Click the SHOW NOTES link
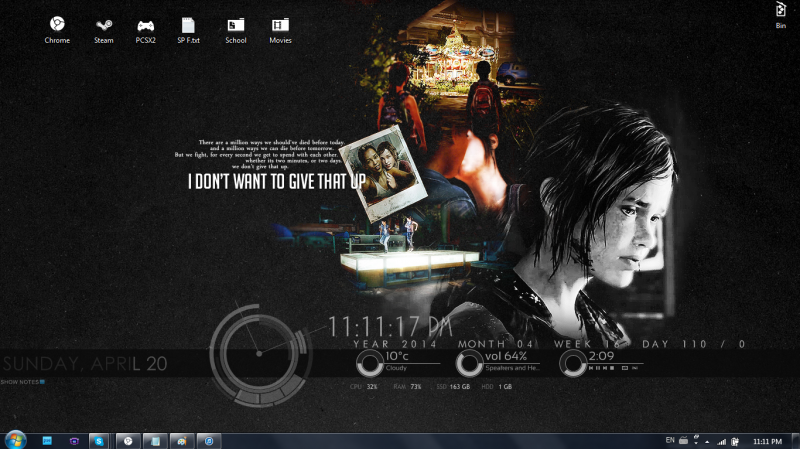This screenshot has width=800, height=449. [x=22, y=382]
